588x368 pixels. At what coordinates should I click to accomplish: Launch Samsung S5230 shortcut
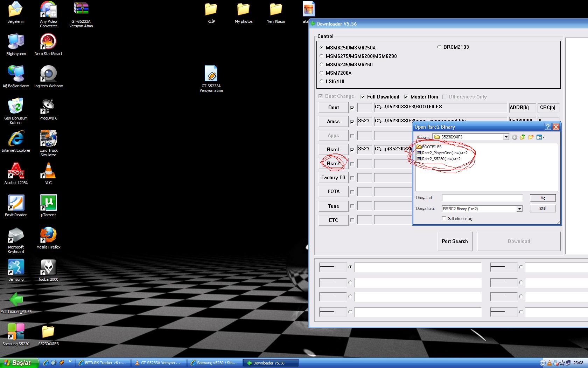(16, 335)
